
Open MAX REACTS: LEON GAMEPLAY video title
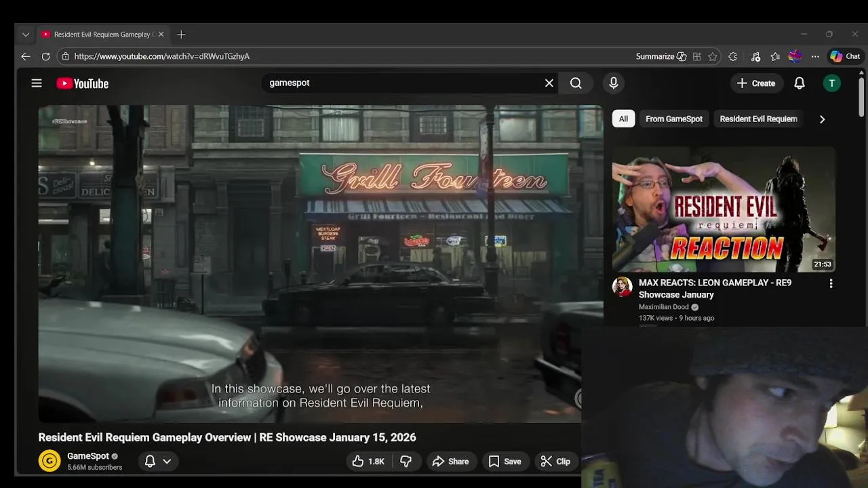pos(715,289)
